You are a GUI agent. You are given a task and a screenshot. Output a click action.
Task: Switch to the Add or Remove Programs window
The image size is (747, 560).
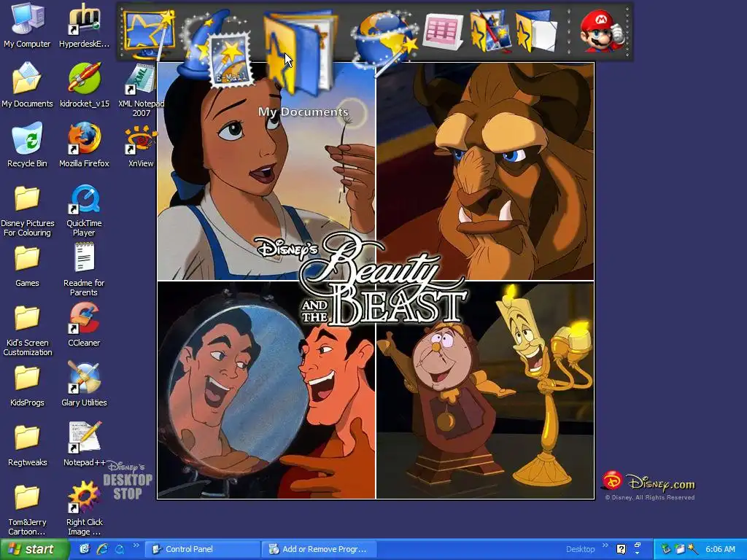click(x=320, y=549)
